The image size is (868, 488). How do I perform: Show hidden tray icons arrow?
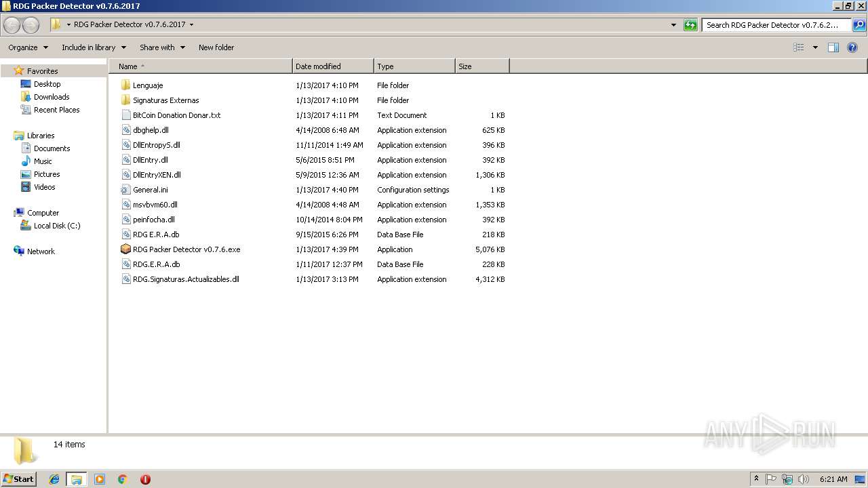click(x=756, y=479)
